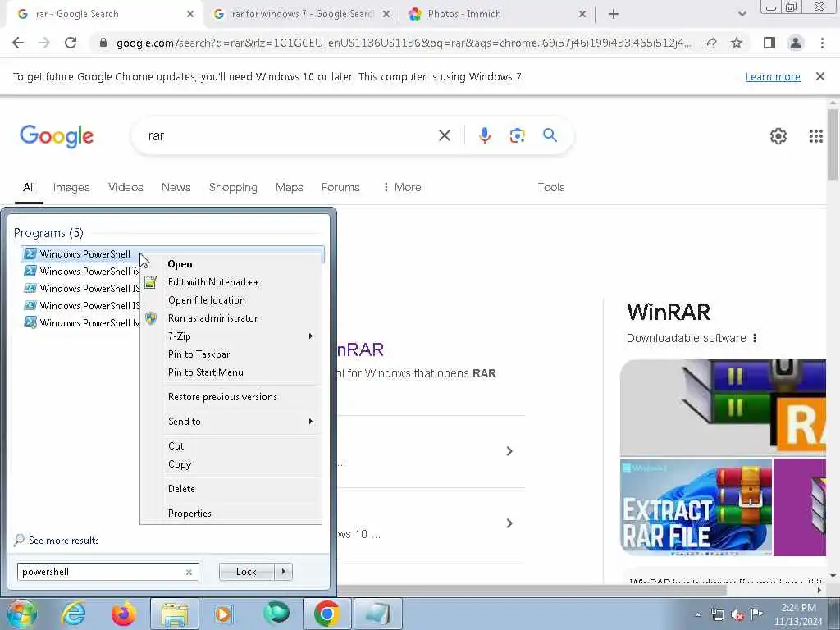Open WinRAR panel more-options dots
This screenshot has width=840, height=630.
point(755,338)
